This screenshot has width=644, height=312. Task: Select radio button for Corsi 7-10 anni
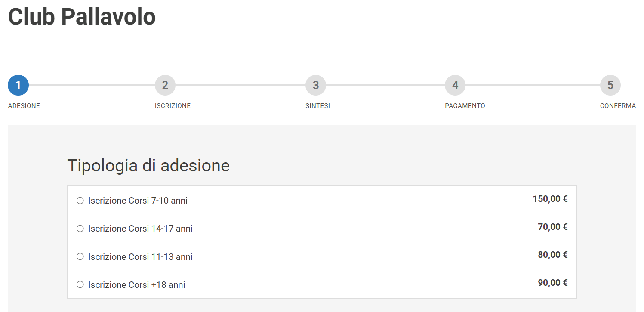point(80,201)
